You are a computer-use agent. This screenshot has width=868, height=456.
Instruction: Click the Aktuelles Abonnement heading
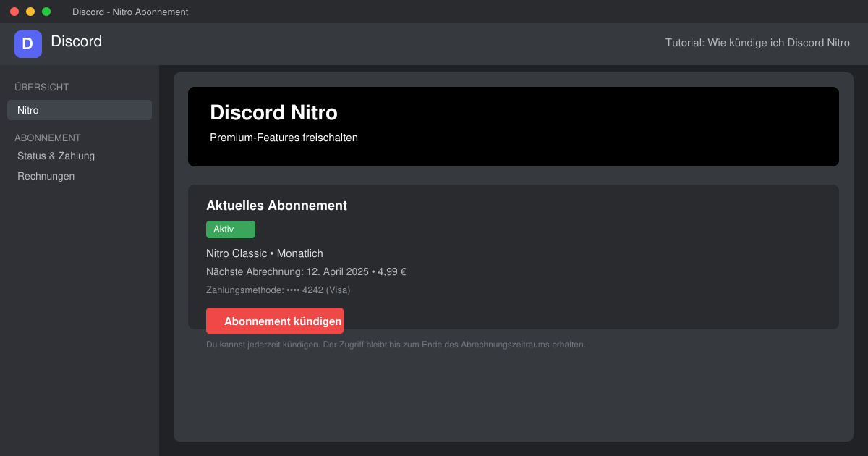click(x=276, y=206)
